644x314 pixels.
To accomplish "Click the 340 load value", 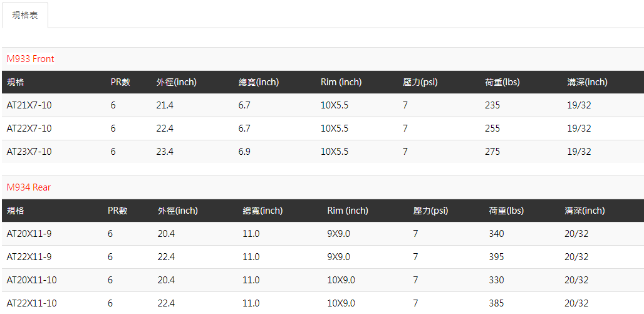I will (496, 234).
